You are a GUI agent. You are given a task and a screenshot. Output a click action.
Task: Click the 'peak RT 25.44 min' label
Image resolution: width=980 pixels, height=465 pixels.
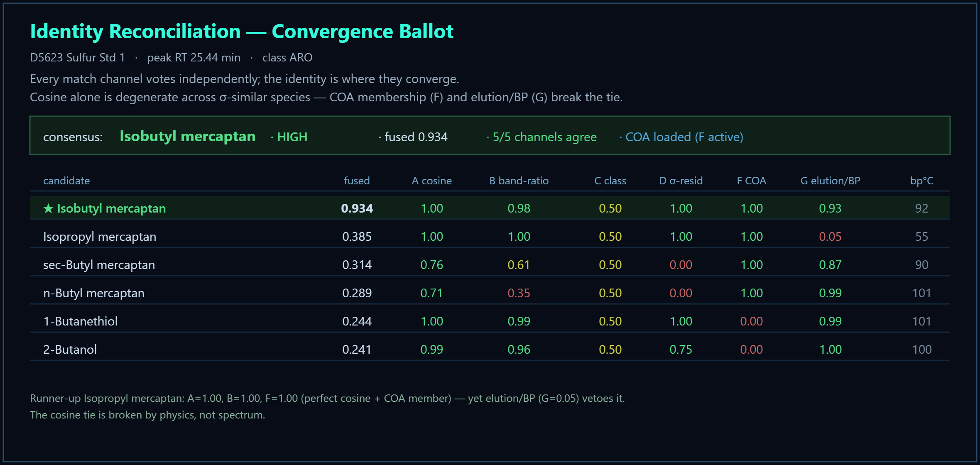coord(194,57)
